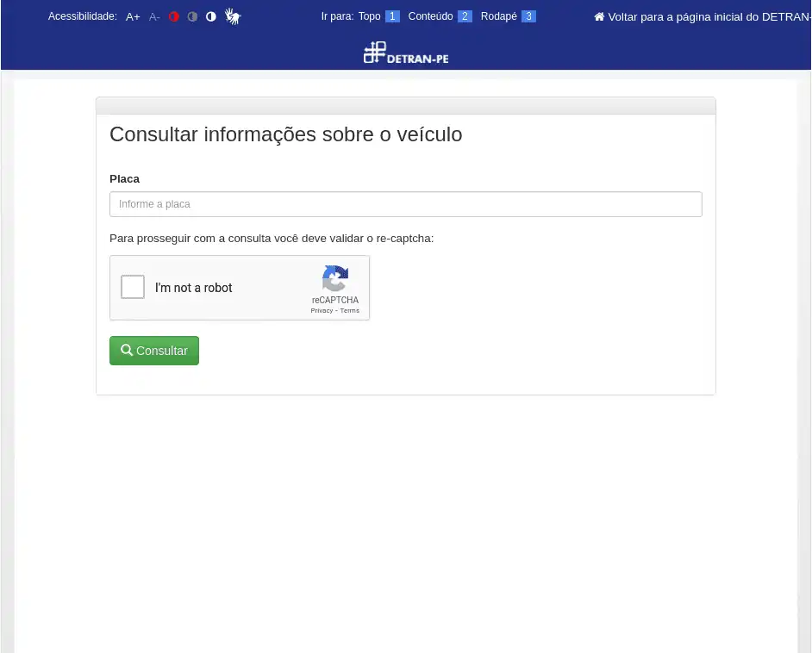Open the reCAPTCHA Privacy link
The image size is (812, 653).
[x=322, y=310]
